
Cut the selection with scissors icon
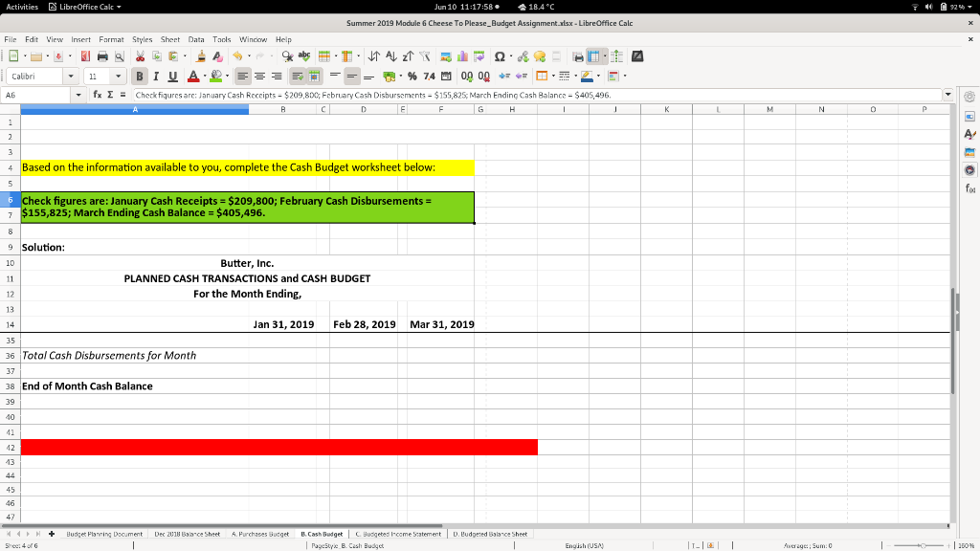(x=140, y=56)
